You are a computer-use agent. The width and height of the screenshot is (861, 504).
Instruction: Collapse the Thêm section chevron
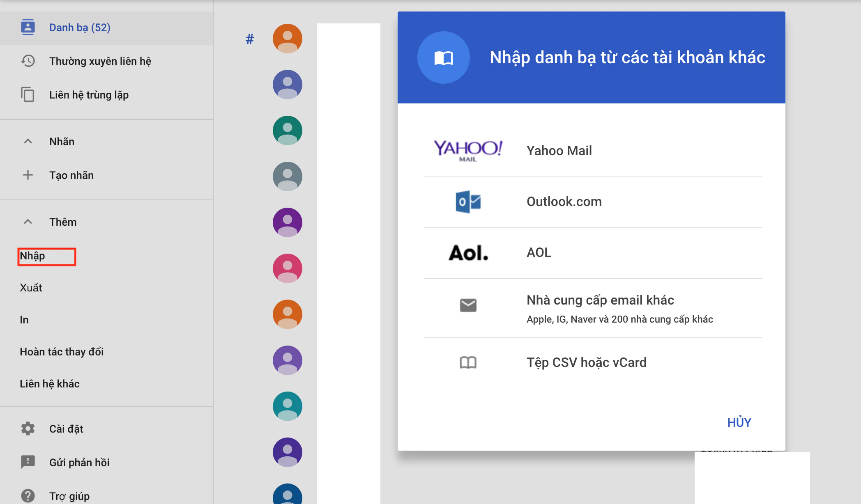(28, 222)
